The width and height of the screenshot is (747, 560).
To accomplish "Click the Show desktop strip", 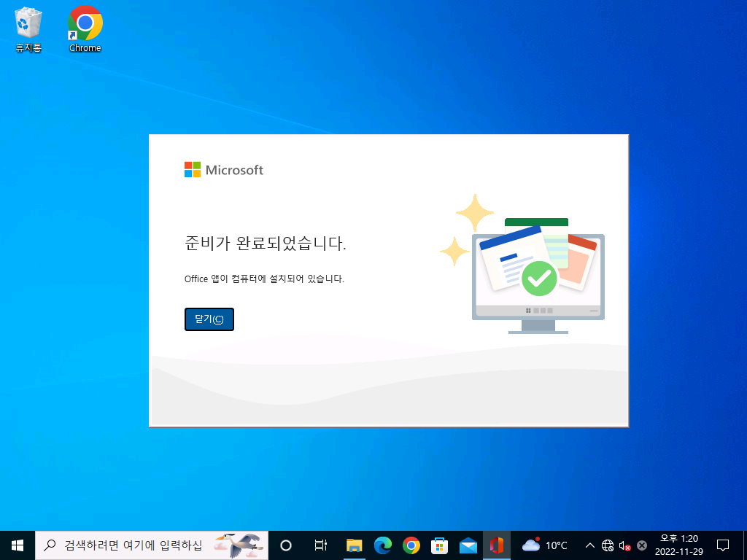I will pyautogui.click(x=745, y=545).
